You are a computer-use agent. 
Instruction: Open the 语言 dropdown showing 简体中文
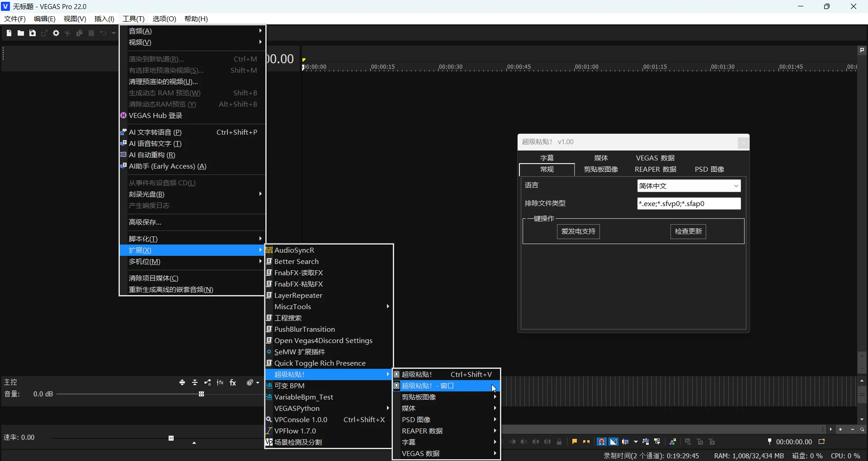click(x=689, y=186)
